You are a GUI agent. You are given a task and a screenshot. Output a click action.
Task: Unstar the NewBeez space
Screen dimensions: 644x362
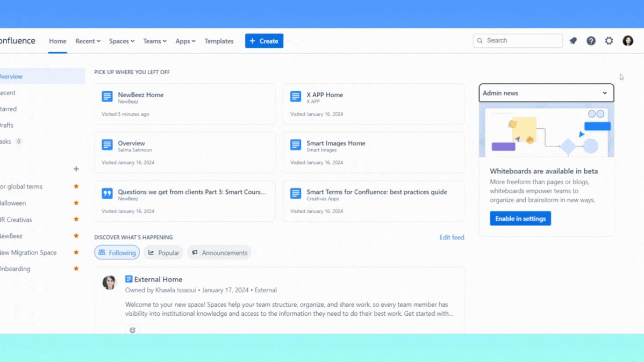[x=76, y=236]
